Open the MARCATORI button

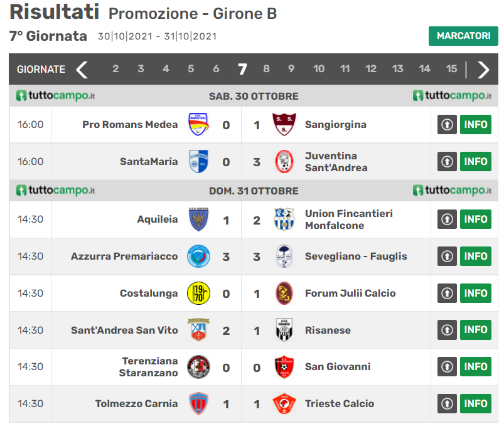click(463, 36)
